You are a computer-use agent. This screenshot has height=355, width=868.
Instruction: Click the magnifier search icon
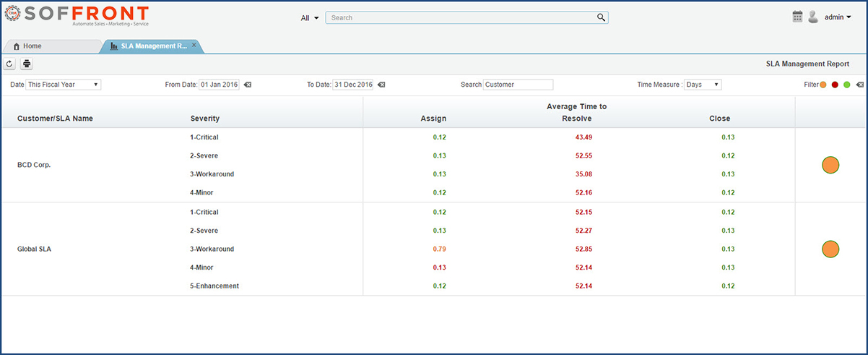coord(601,17)
